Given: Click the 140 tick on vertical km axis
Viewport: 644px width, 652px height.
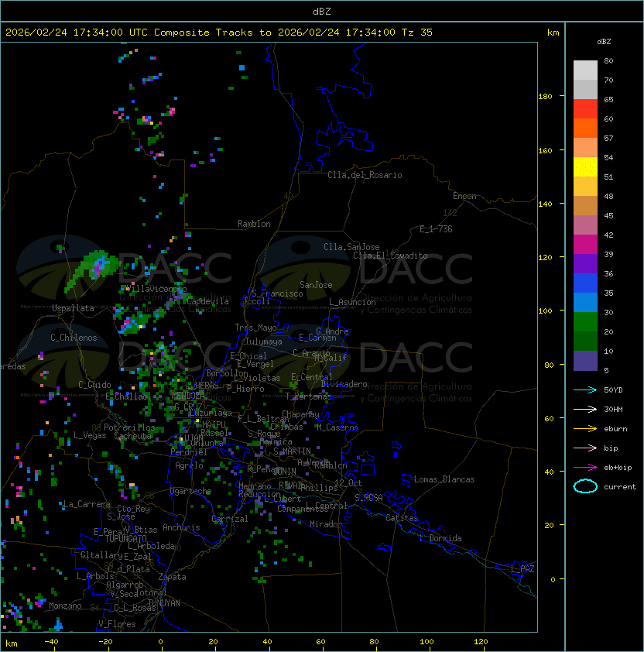Looking at the screenshot, I should pyautogui.click(x=545, y=204).
